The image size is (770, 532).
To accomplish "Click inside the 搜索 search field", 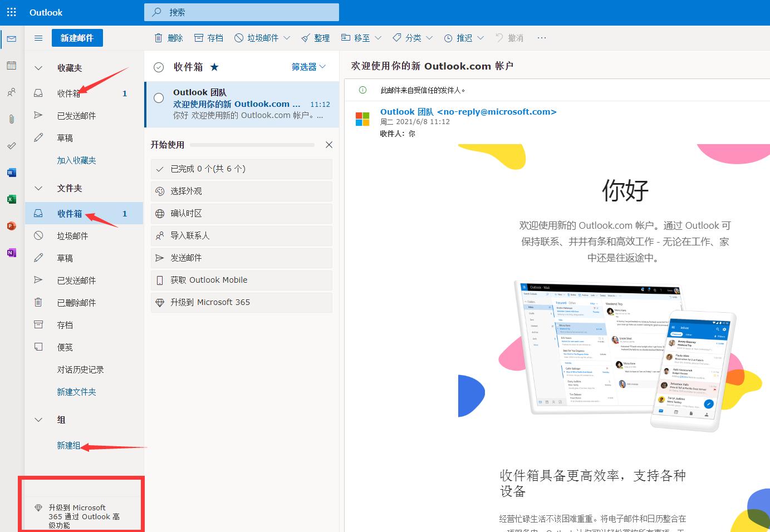I will (242, 12).
